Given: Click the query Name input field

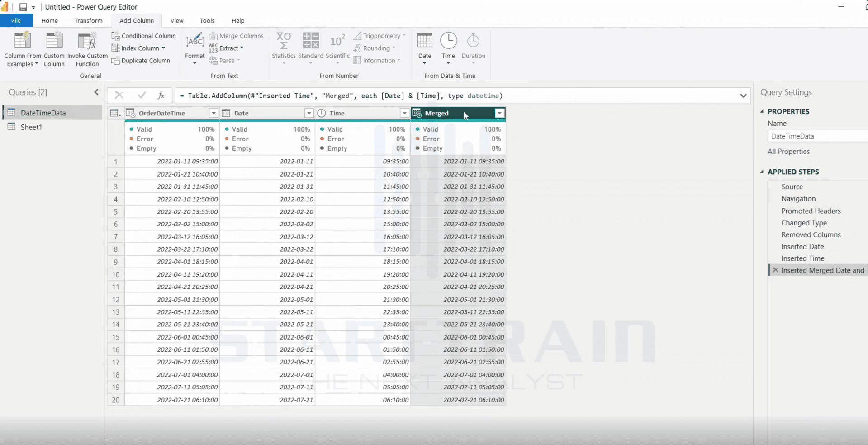Looking at the screenshot, I should pyautogui.click(x=817, y=136).
